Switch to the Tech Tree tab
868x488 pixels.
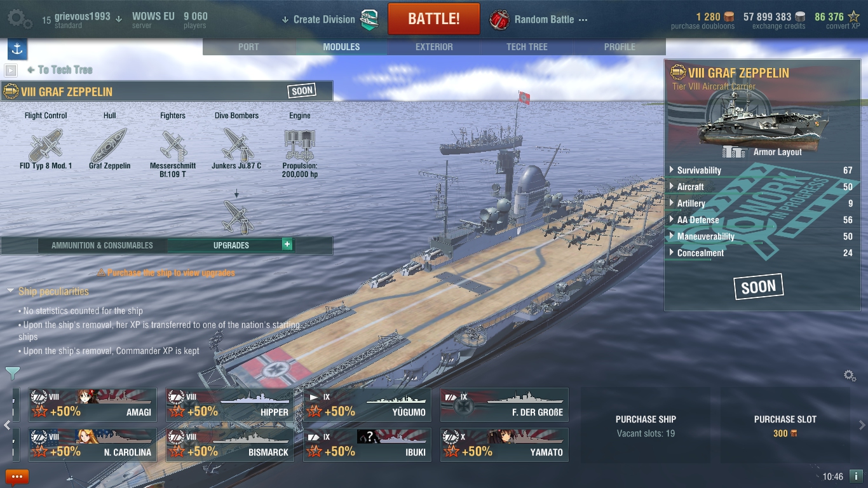tap(527, 47)
